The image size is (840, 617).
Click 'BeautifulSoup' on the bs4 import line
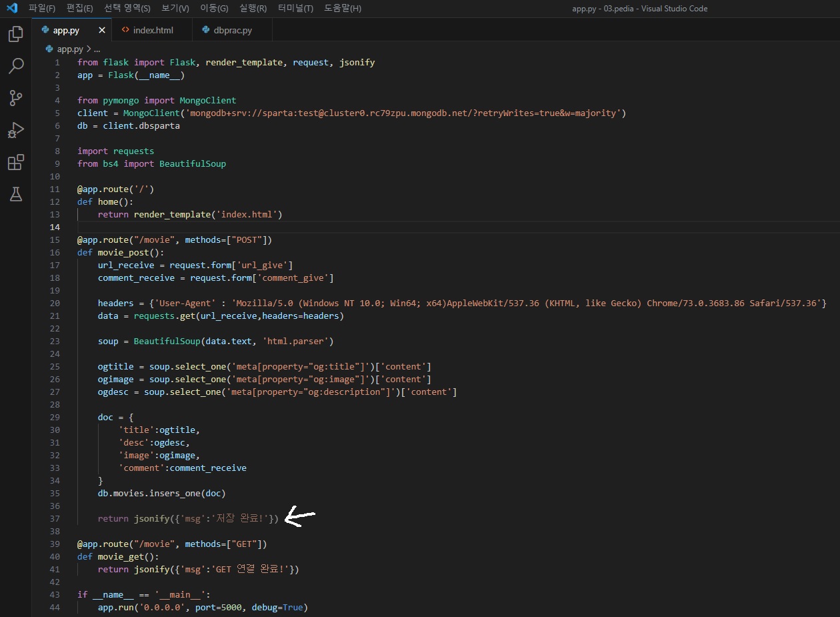pos(193,163)
